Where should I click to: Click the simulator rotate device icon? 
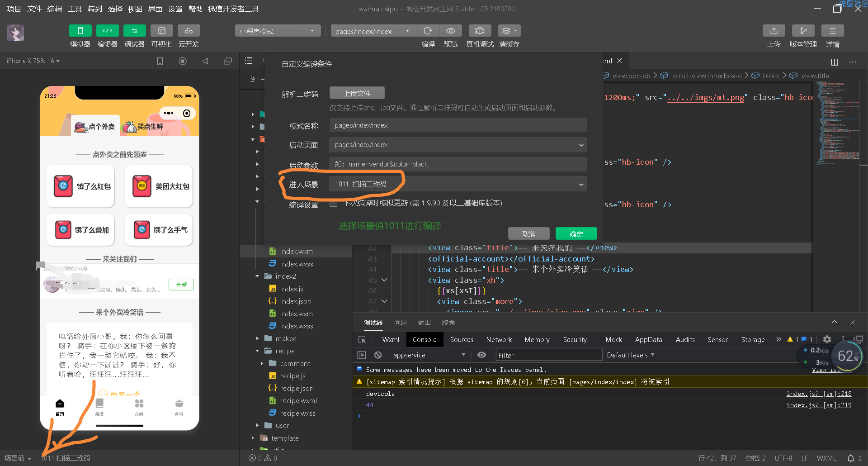160,61
